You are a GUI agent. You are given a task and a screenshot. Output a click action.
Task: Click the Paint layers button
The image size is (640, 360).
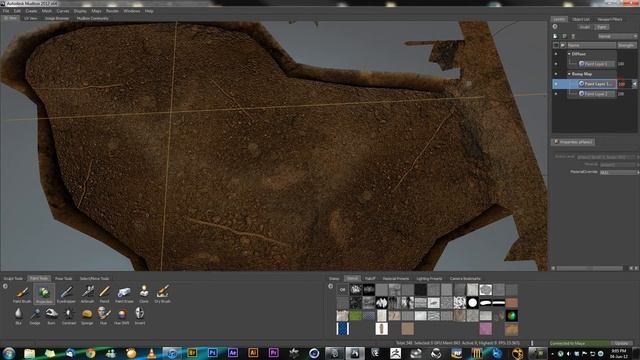click(602, 27)
